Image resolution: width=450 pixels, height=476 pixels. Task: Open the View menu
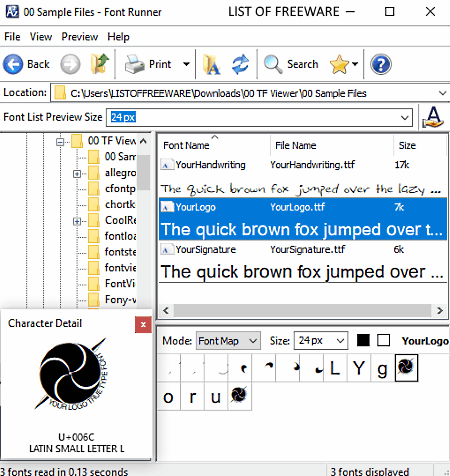click(41, 37)
